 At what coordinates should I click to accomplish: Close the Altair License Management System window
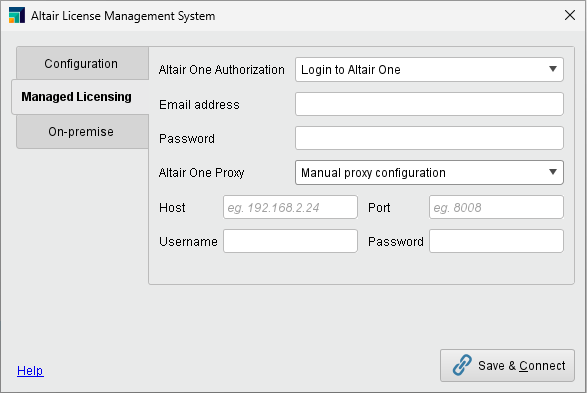pyautogui.click(x=570, y=15)
